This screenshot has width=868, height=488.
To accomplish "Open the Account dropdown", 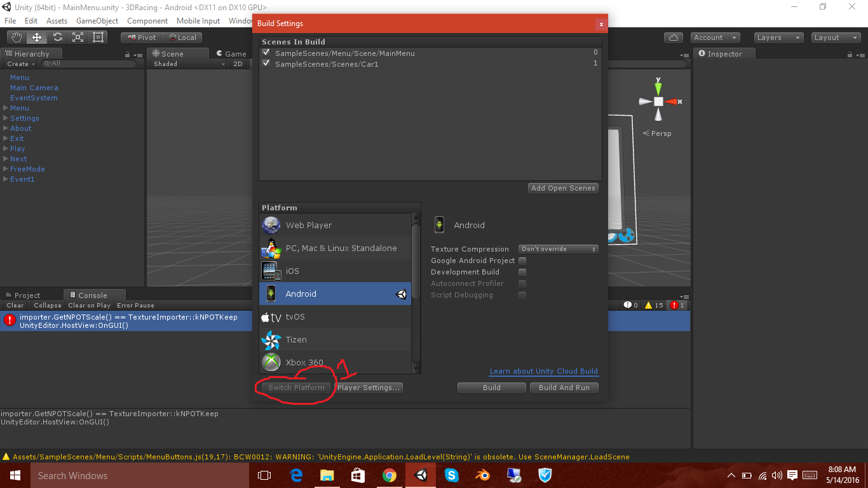I will point(715,37).
